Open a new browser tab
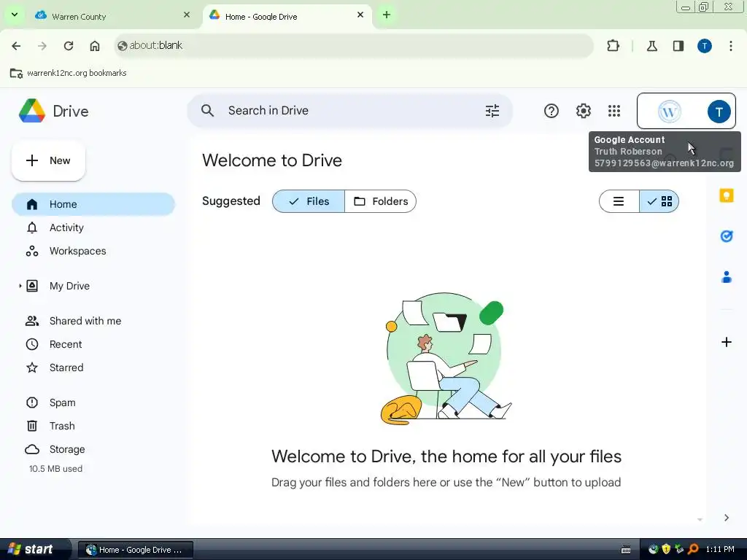Image resolution: width=747 pixels, height=560 pixels. [x=387, y=15]
